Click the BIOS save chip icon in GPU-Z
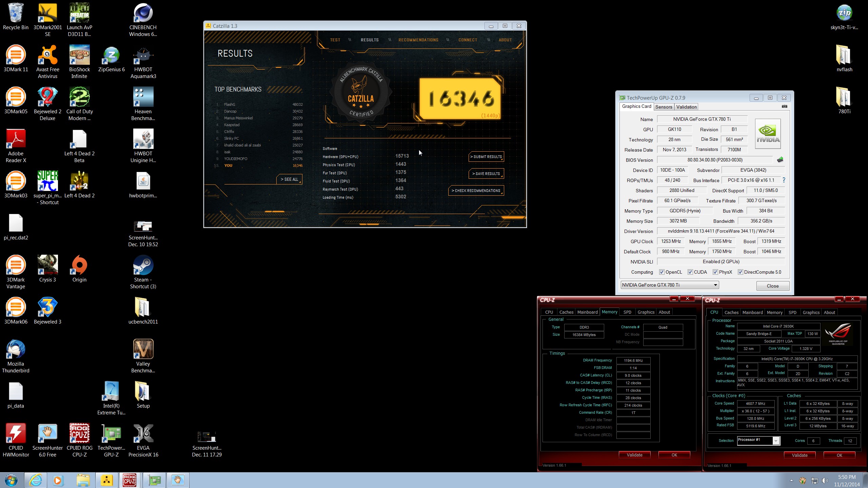The width and height of the screenshot is (868, 488). pyautogui.click(x=780, y=160)
